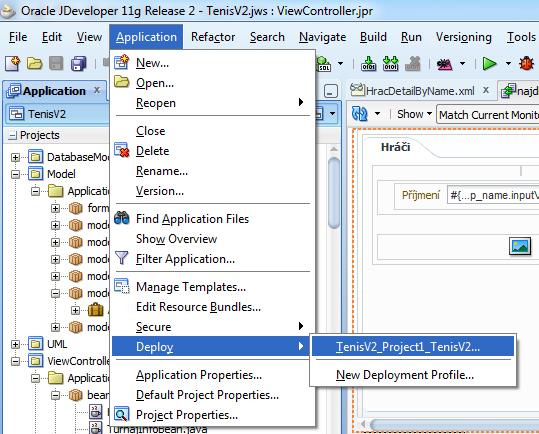Click the Rebuild toolbar icon
Screen dimensions: 539x434
coord(390,64)
